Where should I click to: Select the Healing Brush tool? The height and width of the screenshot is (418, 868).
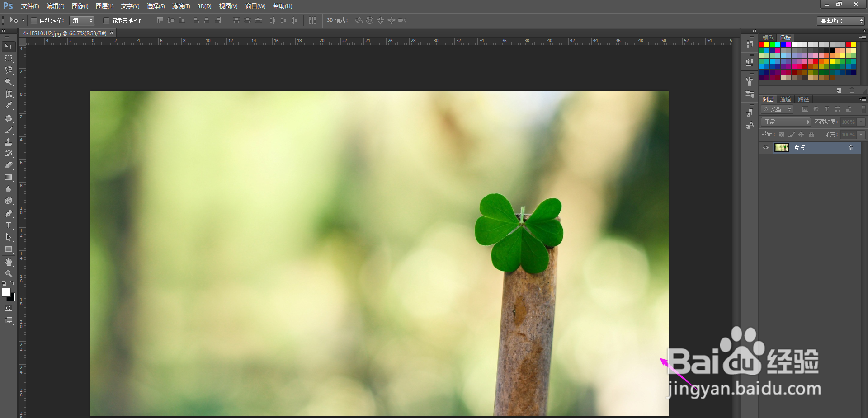pos(9,118)
